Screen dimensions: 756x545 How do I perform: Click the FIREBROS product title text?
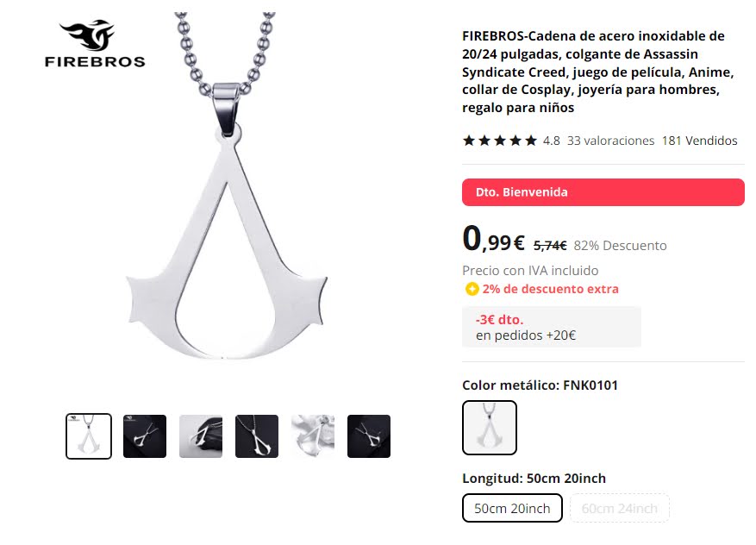(x=598, y=72)
